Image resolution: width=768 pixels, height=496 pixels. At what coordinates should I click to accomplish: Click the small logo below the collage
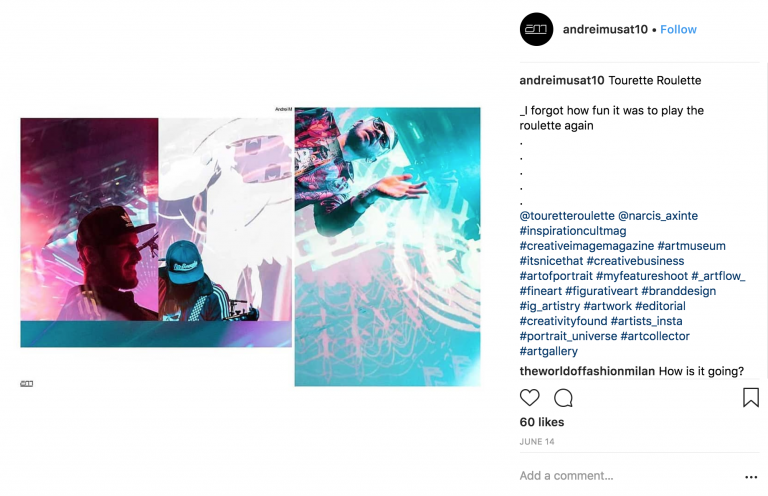tap(26, 383)
